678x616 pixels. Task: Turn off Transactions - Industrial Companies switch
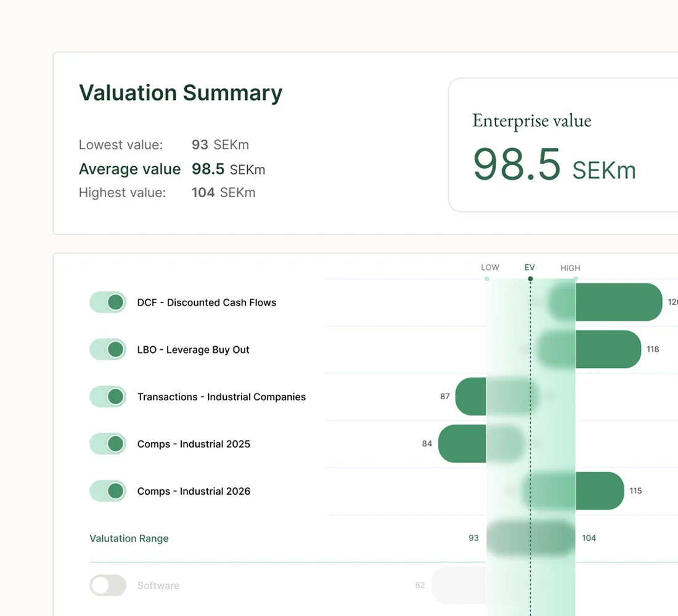[x=108, y=397]
